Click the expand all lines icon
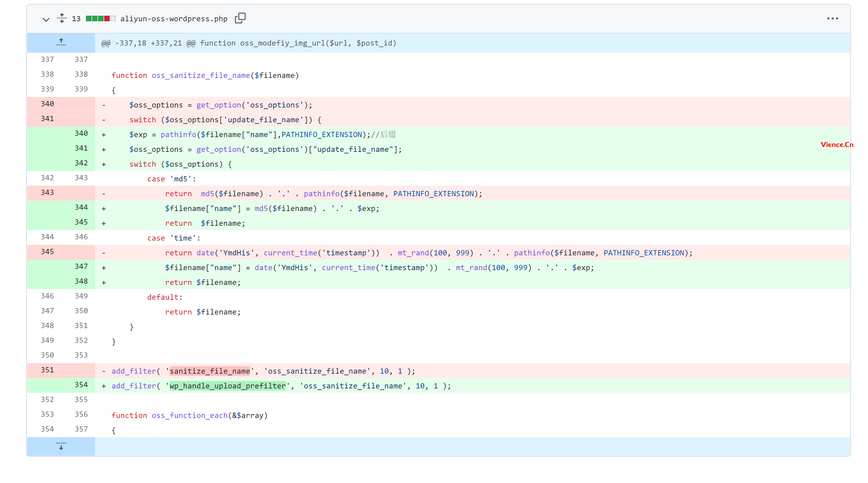The image size is (868, 483). click(62, 18)
